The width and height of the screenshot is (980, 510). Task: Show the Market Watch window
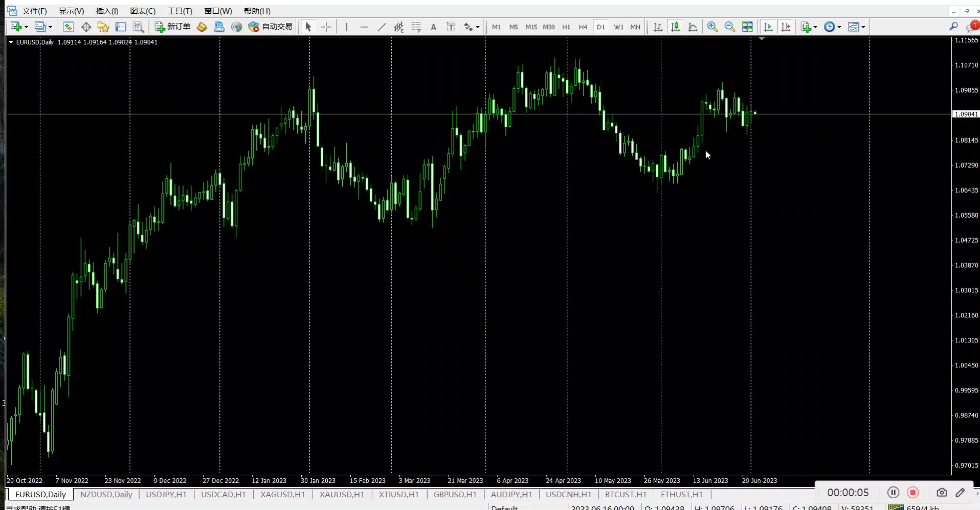68,27
